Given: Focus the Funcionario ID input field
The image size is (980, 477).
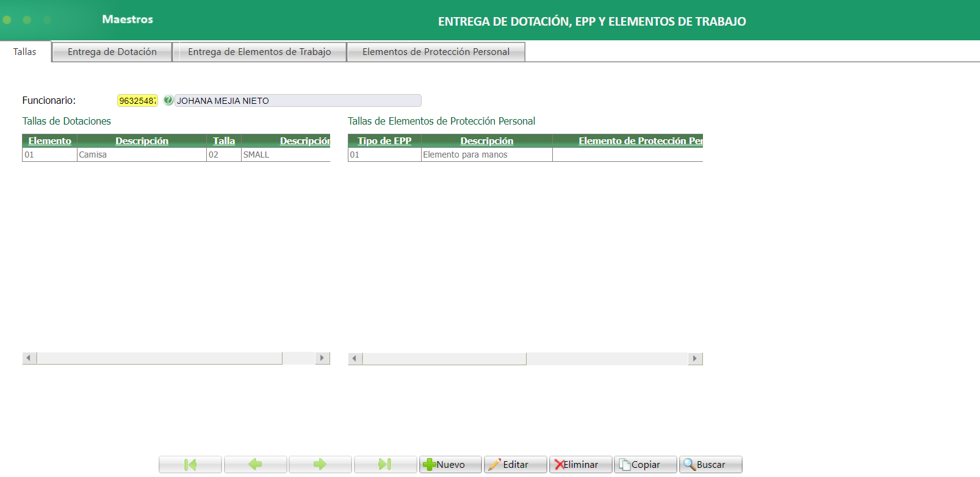Looking at the screenshot, I should 137,101.
